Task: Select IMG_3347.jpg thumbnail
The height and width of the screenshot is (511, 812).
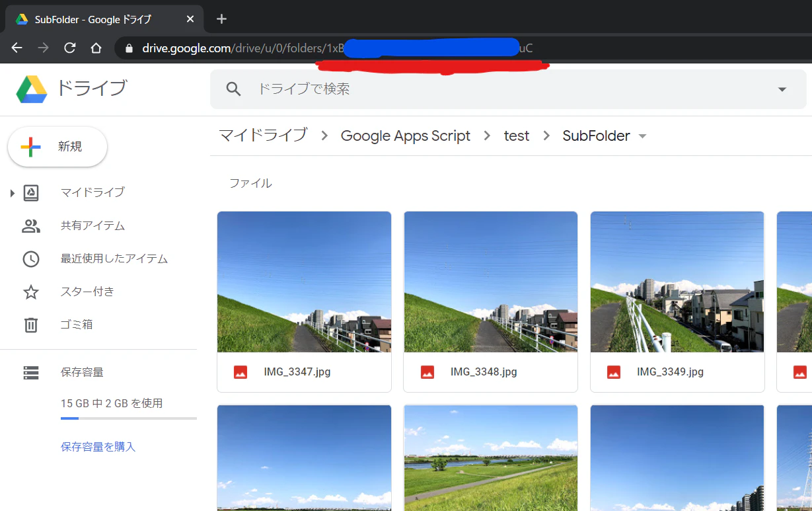Action: [304, 282]
